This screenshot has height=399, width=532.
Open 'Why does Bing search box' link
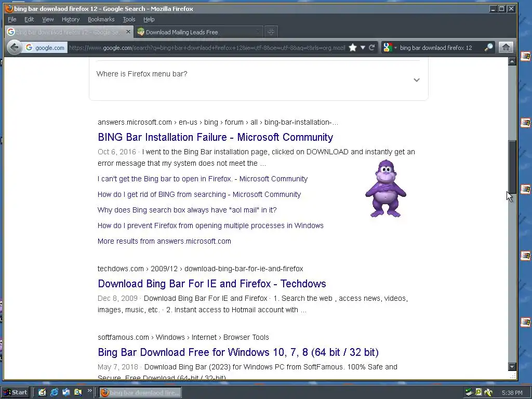pos(187,210)
